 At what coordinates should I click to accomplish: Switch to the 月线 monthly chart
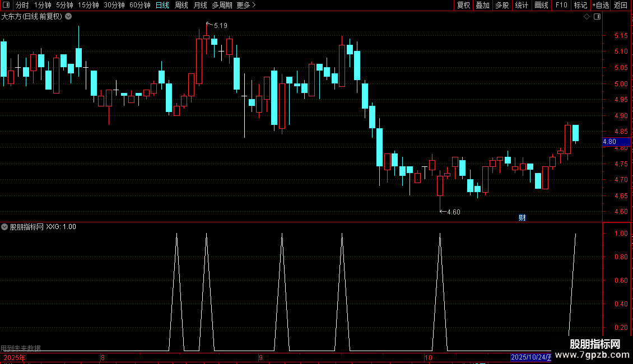point(200,5)
